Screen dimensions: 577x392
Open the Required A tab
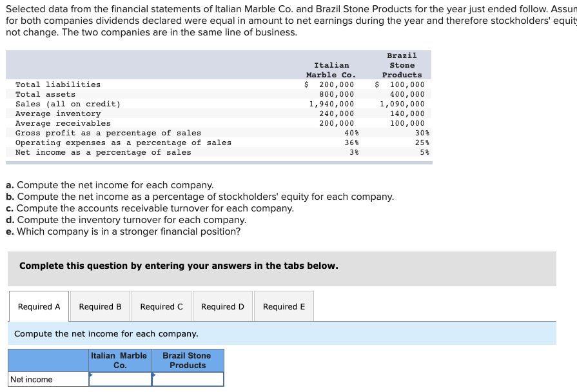pyautogui.click(x=39, y=306)
